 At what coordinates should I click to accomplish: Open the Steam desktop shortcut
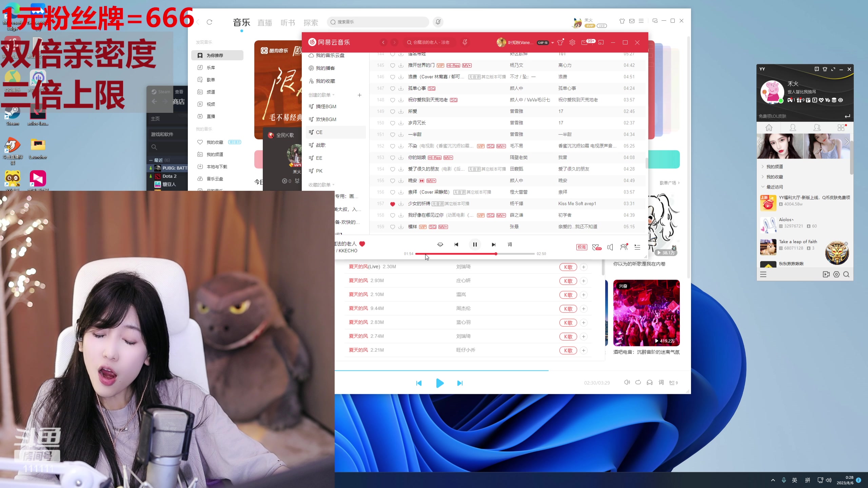(12, 114)
